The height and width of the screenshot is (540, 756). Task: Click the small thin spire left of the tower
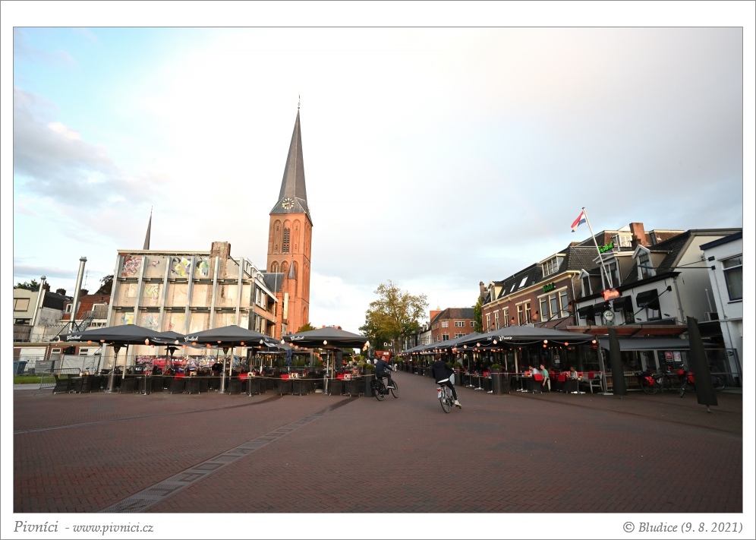coord(148,230)
